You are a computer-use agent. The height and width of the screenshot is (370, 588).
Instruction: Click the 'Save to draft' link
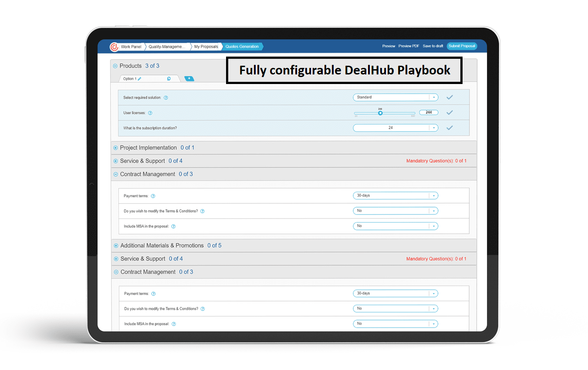433,46
